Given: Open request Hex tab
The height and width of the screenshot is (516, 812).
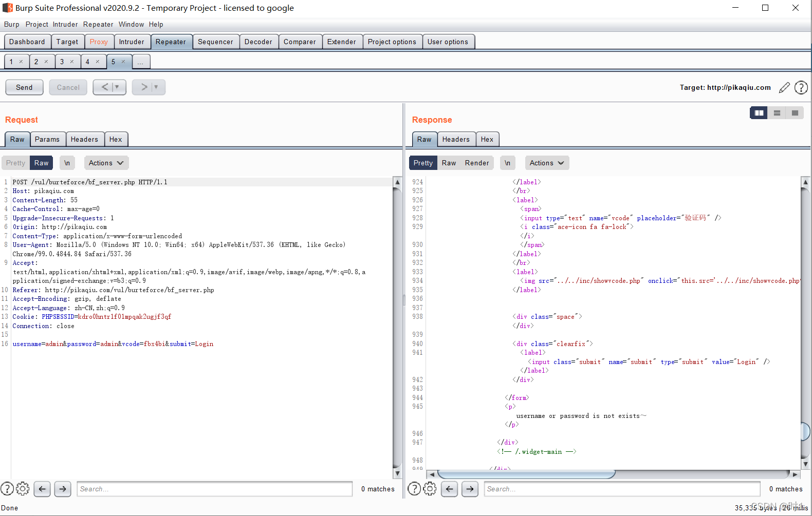Looking at the screenshot, I should (x=116, y=139).
